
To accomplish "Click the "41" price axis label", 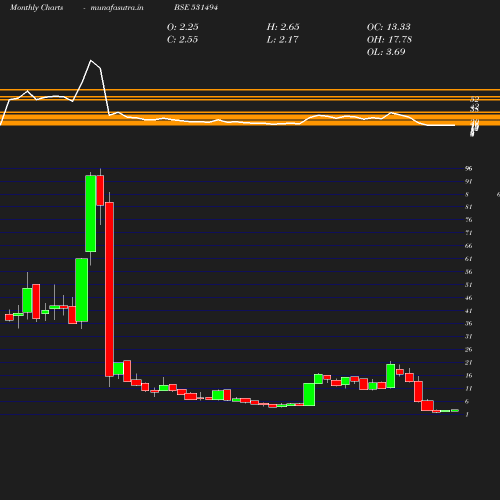I will (x=468, y=311).
